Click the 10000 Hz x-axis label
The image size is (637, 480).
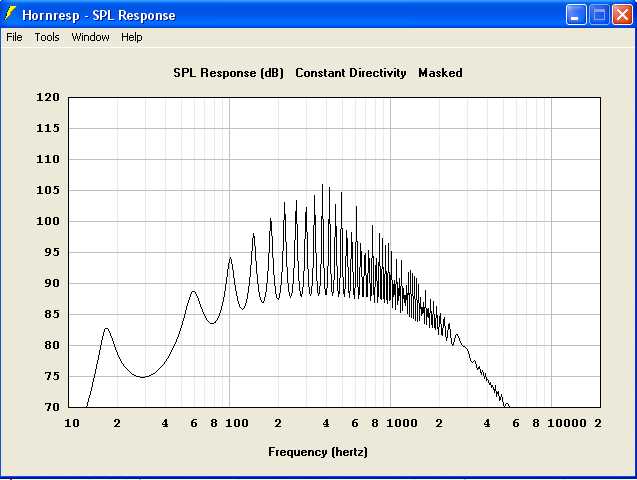point(567,424)
